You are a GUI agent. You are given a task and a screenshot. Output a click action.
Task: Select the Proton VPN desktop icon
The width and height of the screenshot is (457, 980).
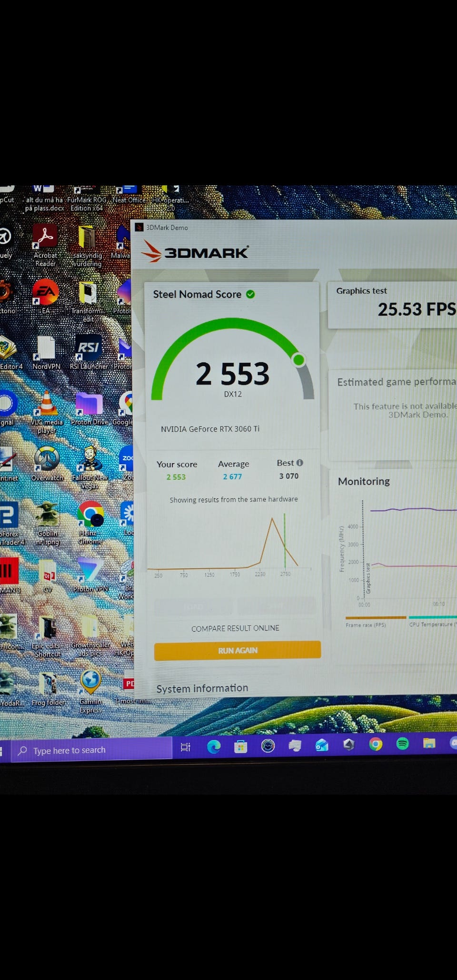coord(90,574)
